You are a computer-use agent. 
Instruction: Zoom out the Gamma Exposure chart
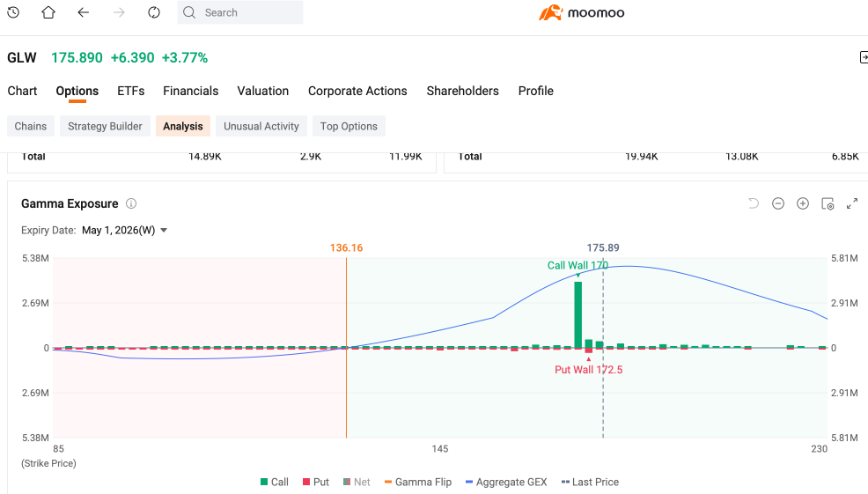pos(778,203)
